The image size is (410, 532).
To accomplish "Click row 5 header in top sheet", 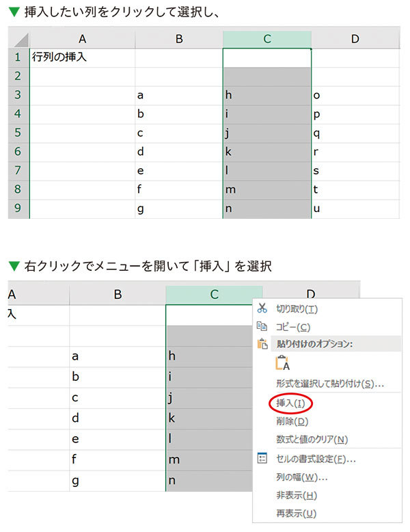I will [18, 133].
